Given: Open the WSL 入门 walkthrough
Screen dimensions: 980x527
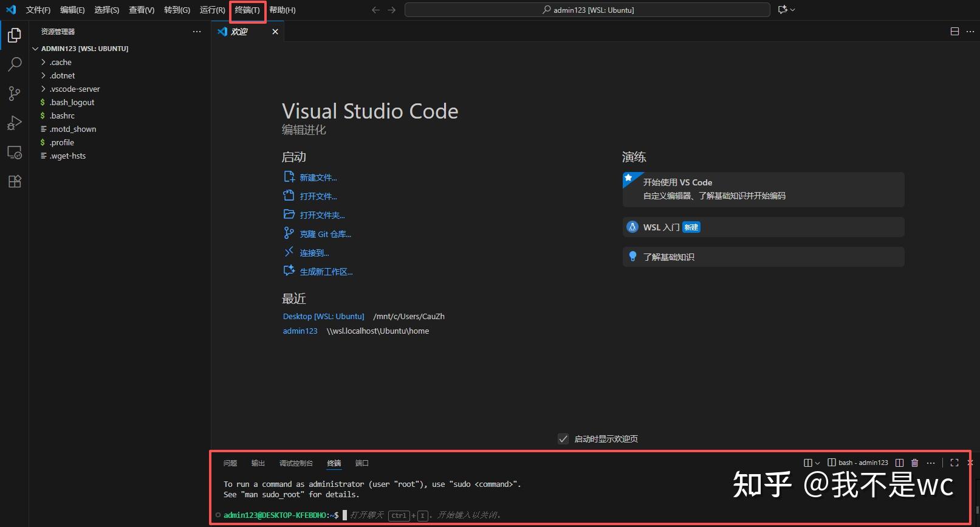Looking at the screenshot, I should (764, 227).
